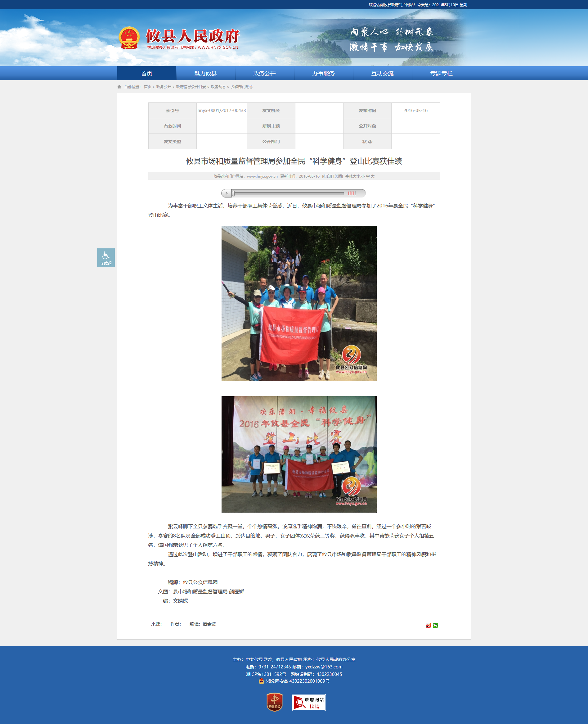This screenshot has height=724, width=588.
Task: Click the audio player play button
Action: 227,193
